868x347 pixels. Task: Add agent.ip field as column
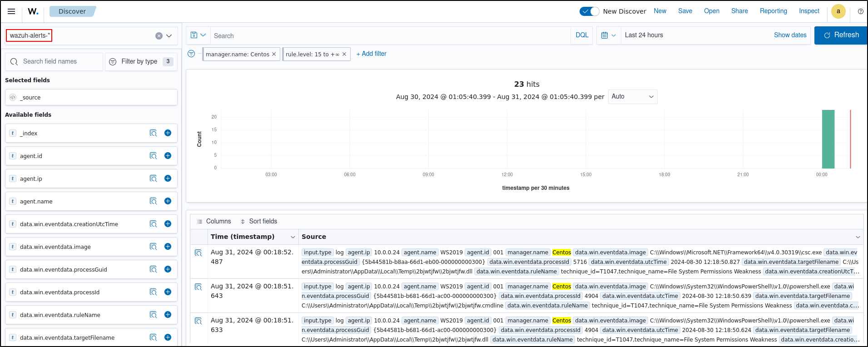[168, 178]
